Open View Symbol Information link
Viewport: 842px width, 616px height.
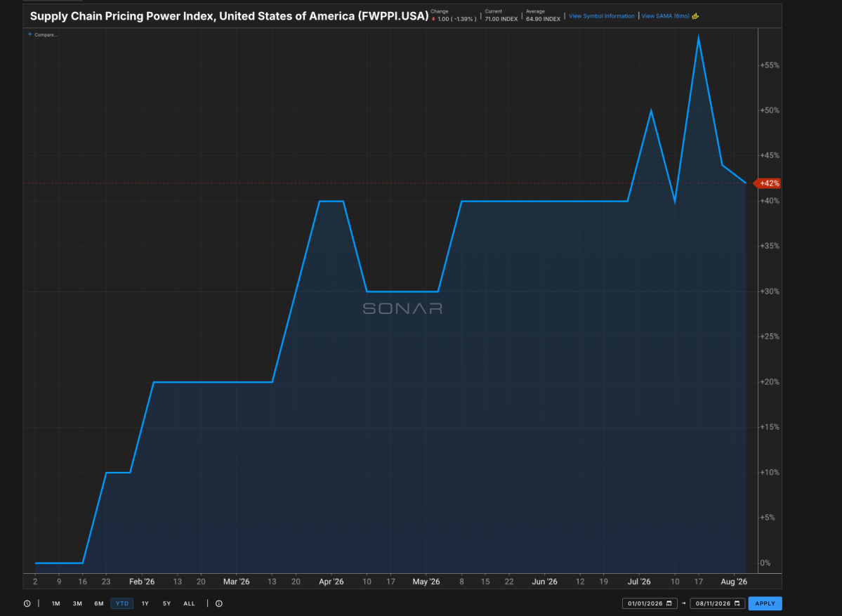tap(601, 16)
